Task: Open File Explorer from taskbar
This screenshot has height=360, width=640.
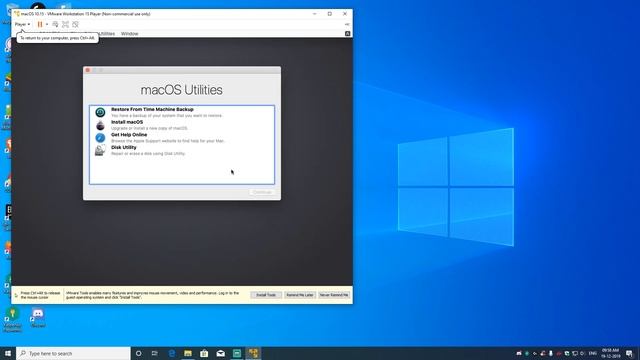Action: 188,353
